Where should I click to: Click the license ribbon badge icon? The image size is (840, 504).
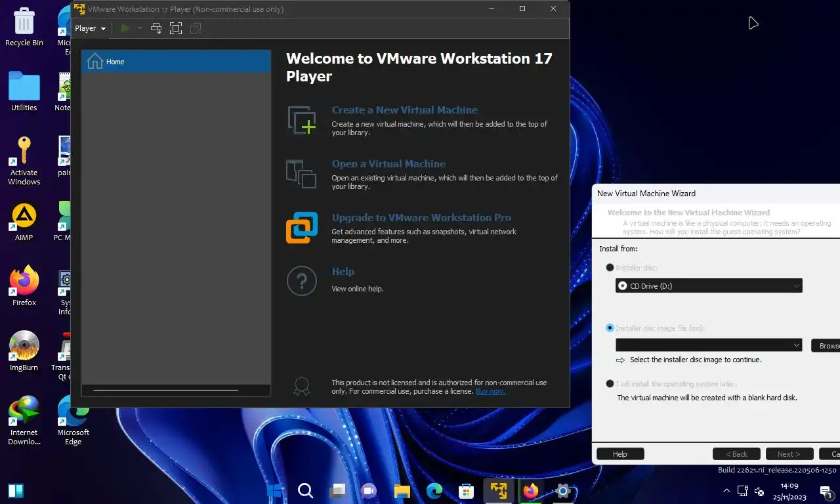301,386
